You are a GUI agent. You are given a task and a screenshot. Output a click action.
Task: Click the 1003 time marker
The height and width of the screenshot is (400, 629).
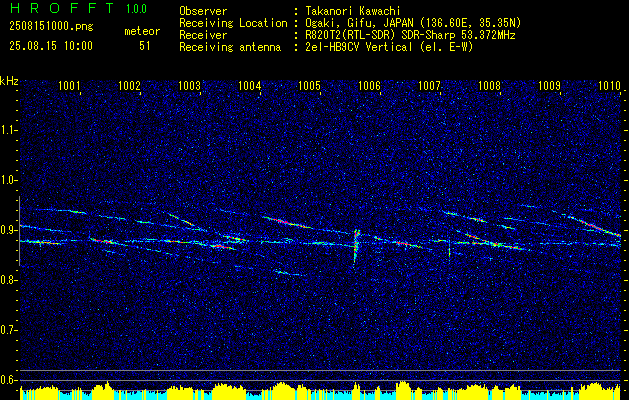point(189,85)
